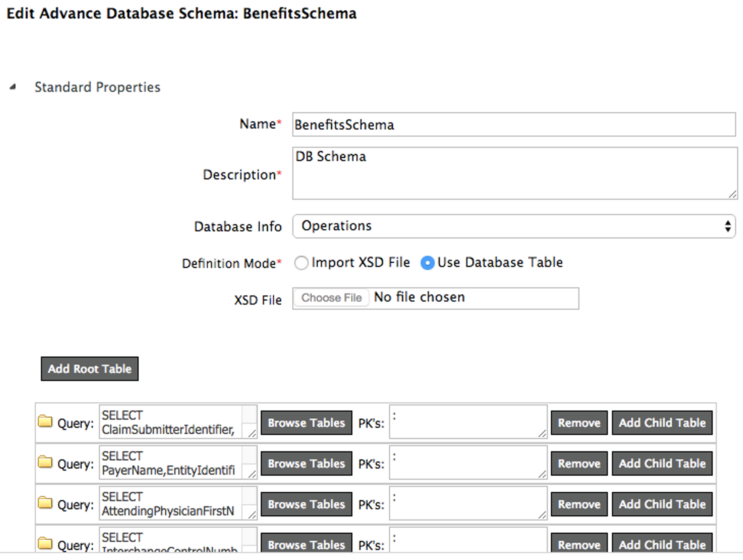Add Child Table to ClaimSubmitterIdentifier row
The height and width of the screenshot is (560, 743).
[662, 423]
